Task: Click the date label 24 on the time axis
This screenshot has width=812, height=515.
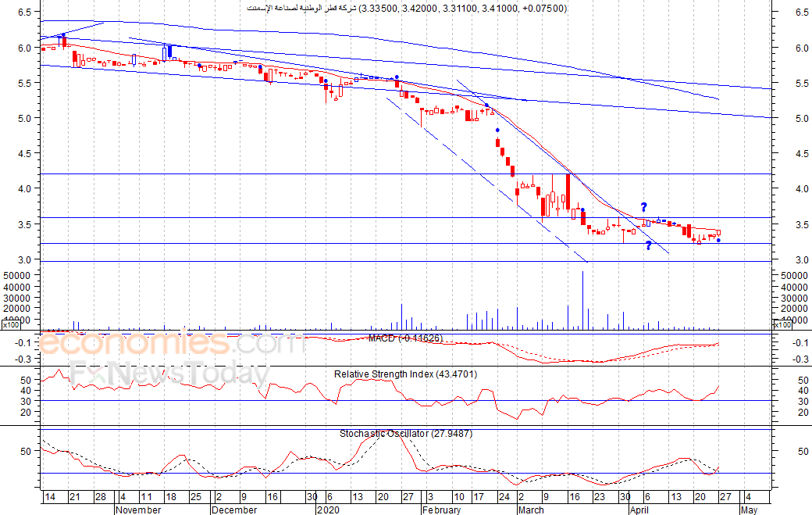Action: click(x=504, y=497)
